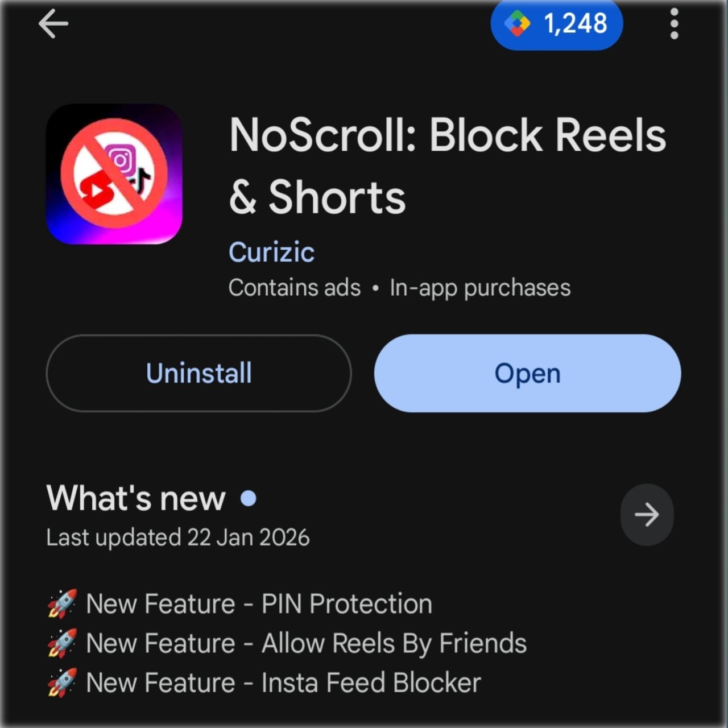
Task: Tap the NoScroll app icon image
Action: (x=114, y=173)
